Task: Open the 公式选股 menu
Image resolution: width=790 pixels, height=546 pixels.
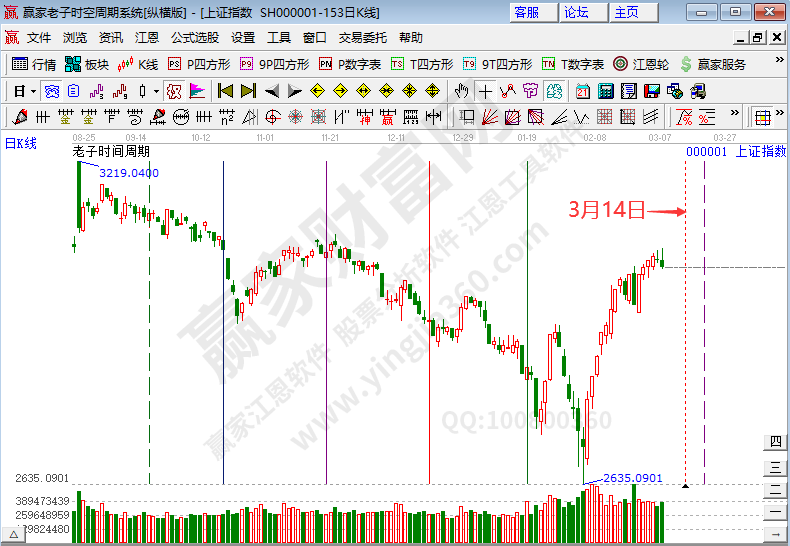Action: tap(194, 38)
